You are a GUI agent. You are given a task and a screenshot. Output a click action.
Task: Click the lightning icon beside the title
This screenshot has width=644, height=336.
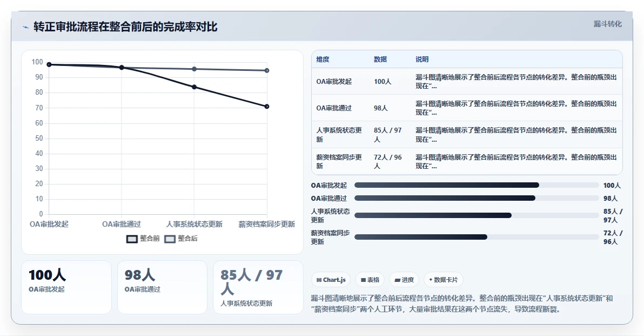[26, 27]
